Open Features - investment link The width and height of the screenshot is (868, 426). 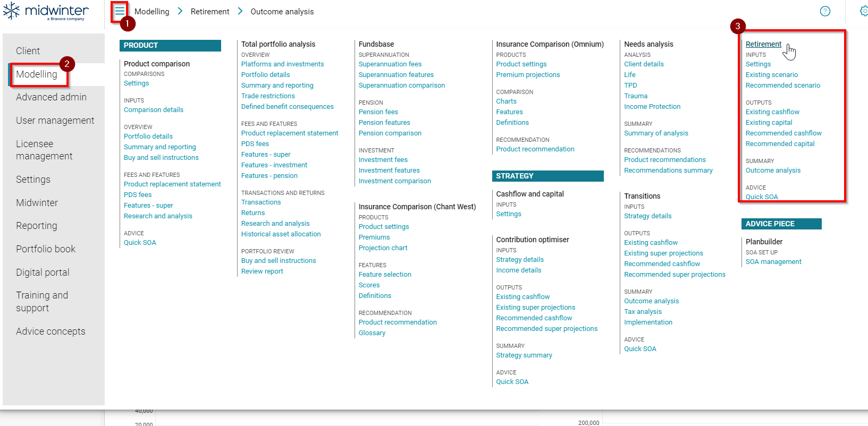point(274,165)
